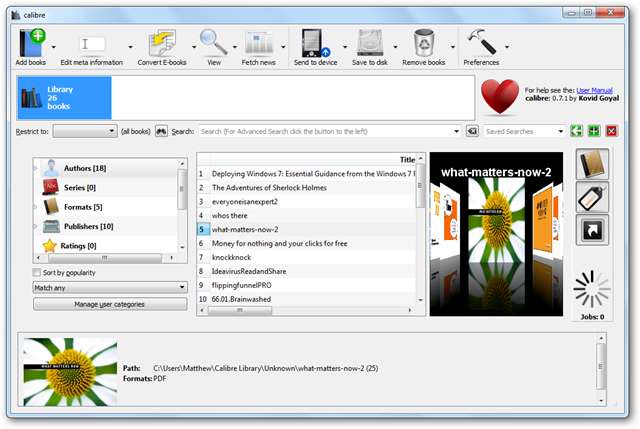
Task: Open Preferences with the hammer icon
Action: (481, 44)
